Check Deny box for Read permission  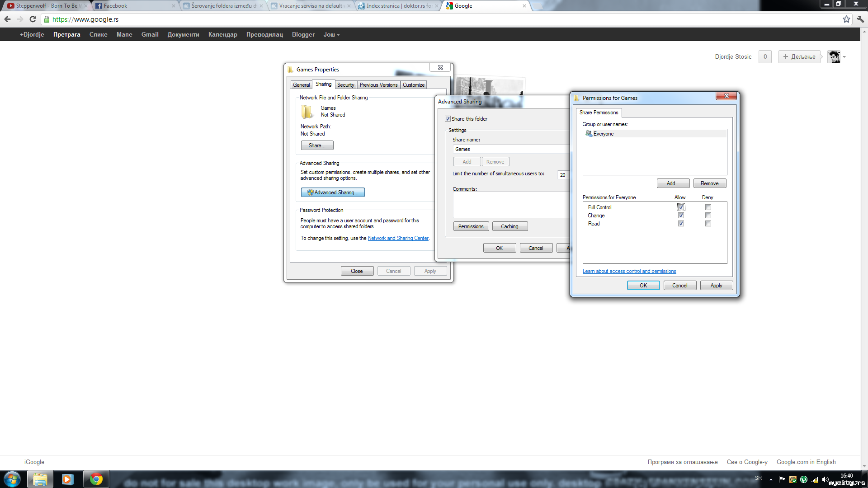pos(708,224)
